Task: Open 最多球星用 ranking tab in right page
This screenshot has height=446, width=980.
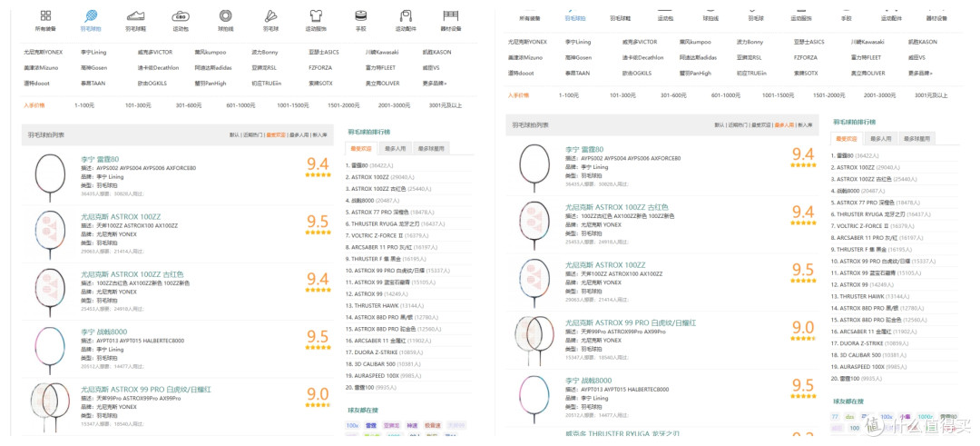Action: click(x=916, y=138)
